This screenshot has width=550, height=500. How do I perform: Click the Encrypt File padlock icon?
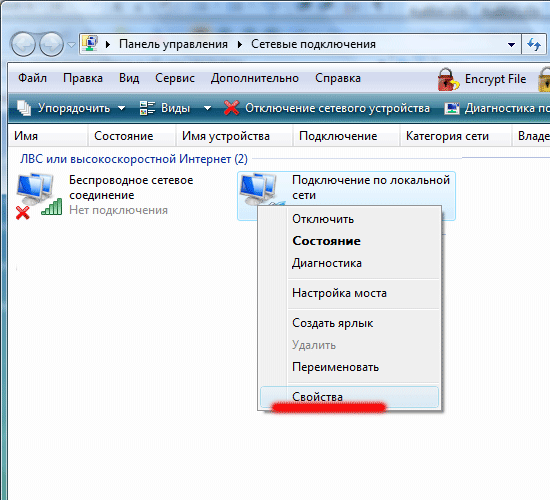[448, 79]
